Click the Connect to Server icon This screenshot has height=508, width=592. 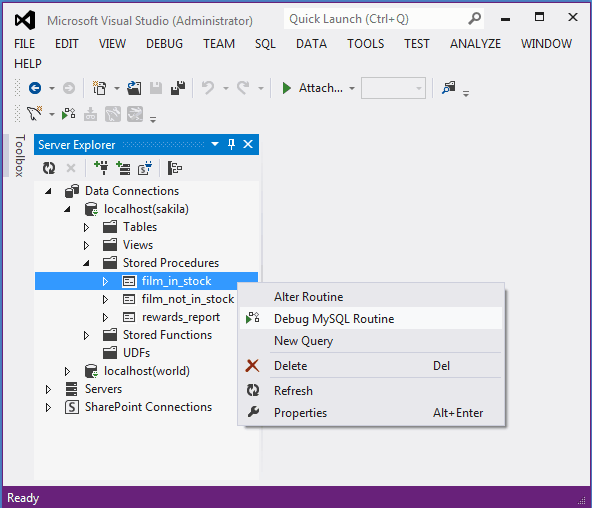pyautogui.click(x=123, y=168)
